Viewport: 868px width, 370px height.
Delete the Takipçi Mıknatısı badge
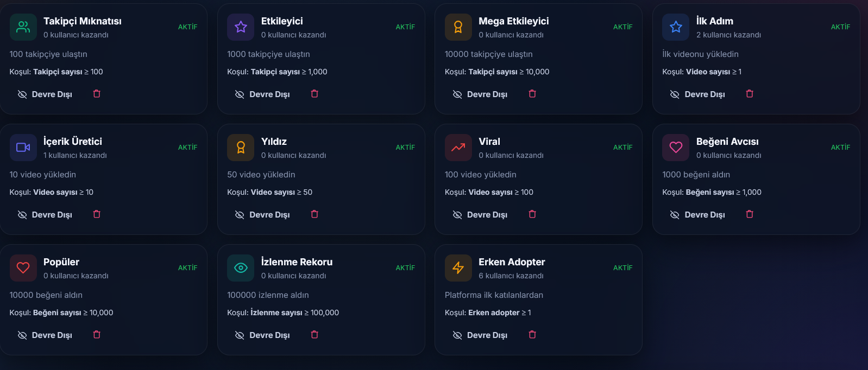(97, 94)
